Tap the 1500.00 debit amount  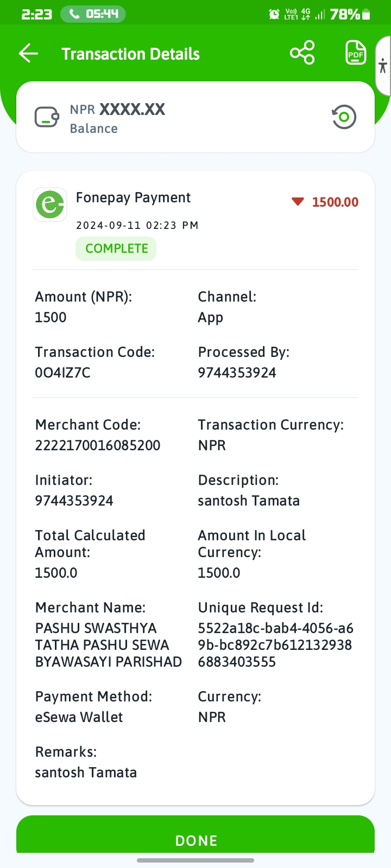point(335,202)
